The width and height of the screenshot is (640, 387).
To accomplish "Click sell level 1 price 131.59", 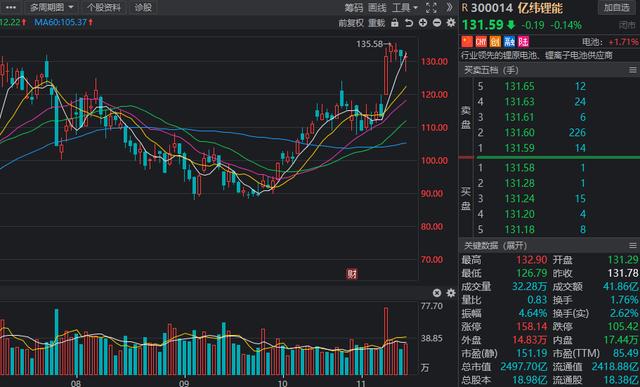I will pyautogui.click(x=519, y=148).
